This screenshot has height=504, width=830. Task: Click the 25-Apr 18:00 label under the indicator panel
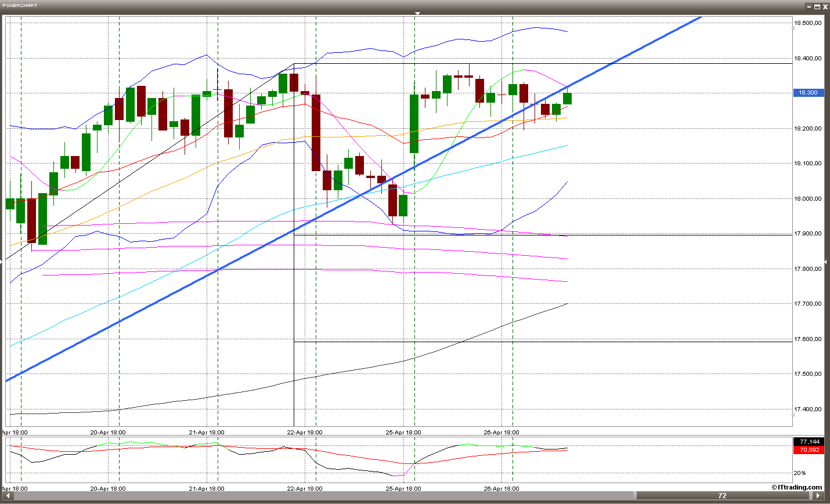click(403, 488)
